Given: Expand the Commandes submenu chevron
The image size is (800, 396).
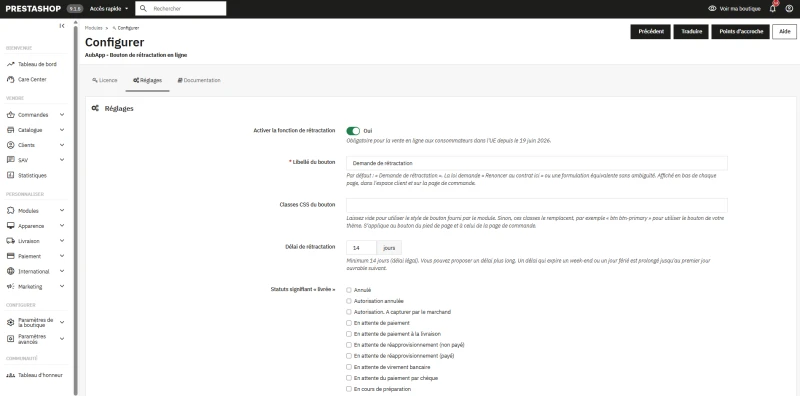Looking at the screenshot, I should (62, 115).
